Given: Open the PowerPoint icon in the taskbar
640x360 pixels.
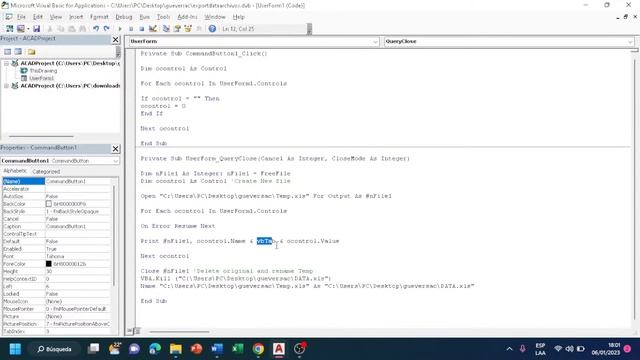Looking at the screenshot, I should 196,349.
